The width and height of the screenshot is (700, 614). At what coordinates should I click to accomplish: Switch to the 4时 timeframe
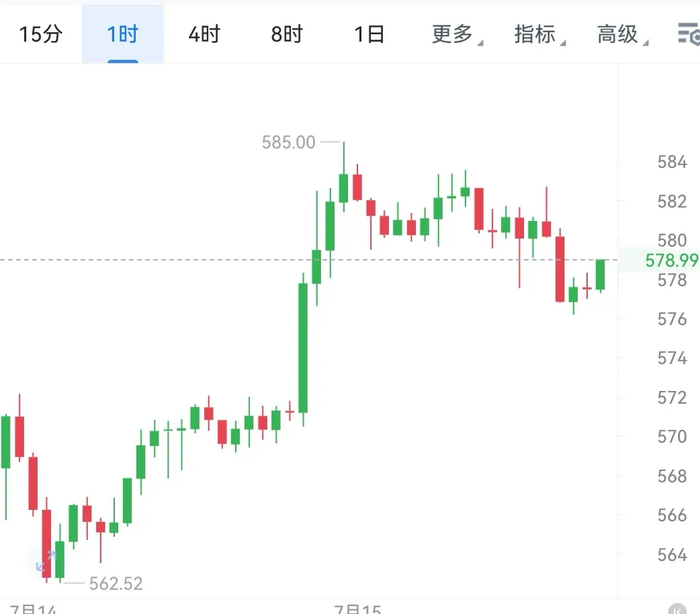tap(204, 34)
